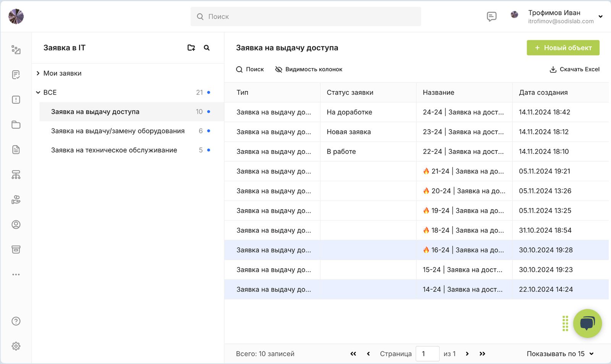Open the documents sidebar icon
Image resolution: width=611 pixels, height=364 pixels.
point(16,150)
